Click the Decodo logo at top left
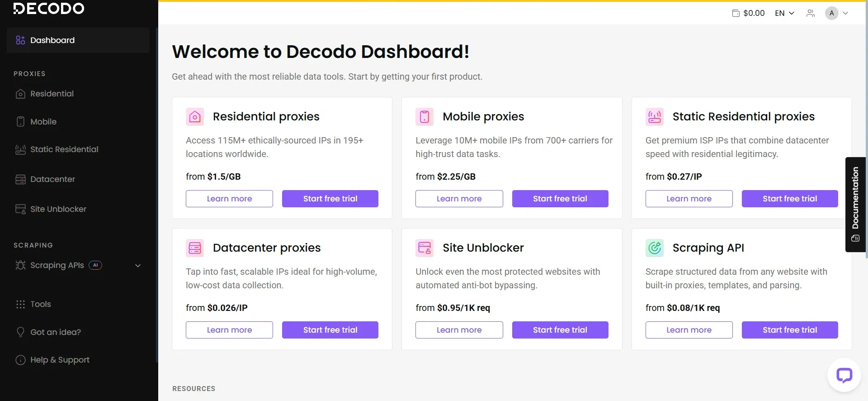This screenshot has width=868, height=401. click(x=48, y=8)
